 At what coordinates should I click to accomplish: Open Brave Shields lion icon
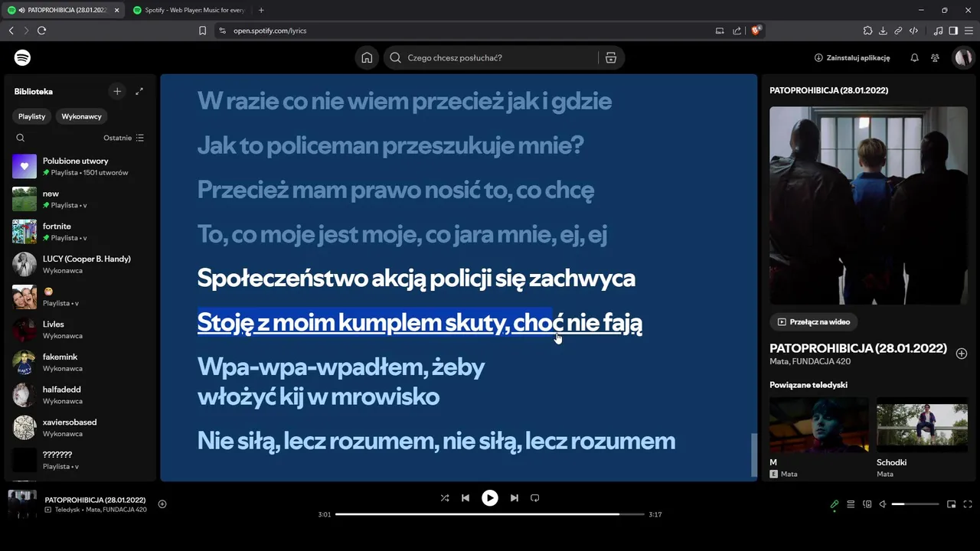(756, 31)
